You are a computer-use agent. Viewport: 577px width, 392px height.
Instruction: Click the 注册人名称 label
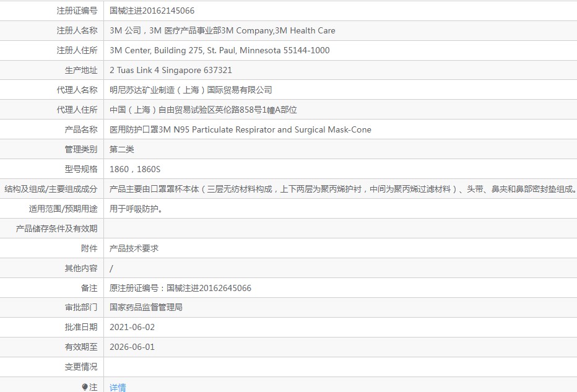coord(77,30)
